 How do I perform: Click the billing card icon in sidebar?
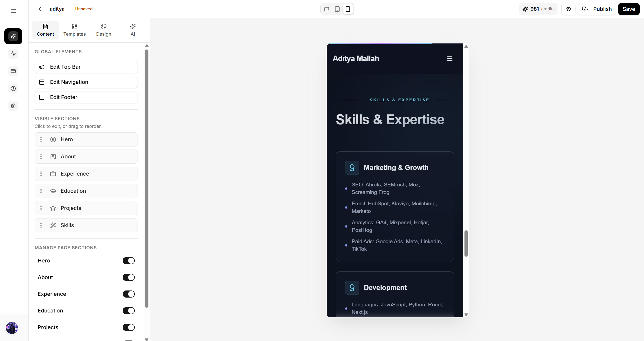point(13,71)
